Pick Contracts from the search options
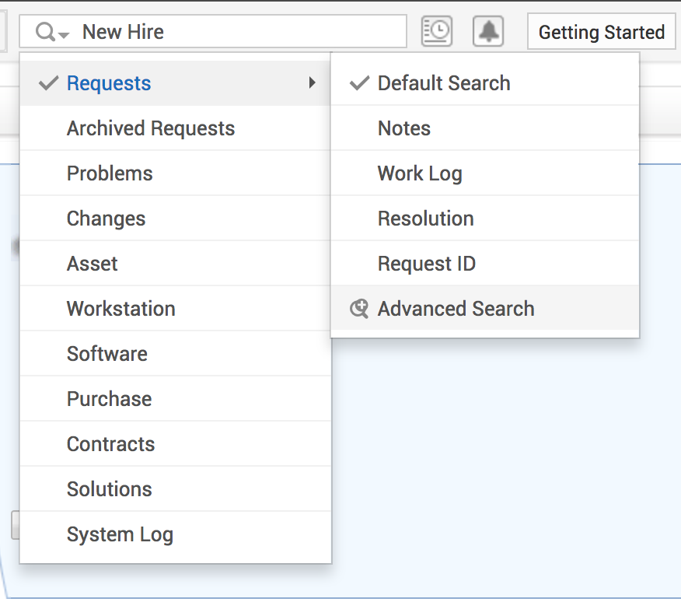 [110, 444]
